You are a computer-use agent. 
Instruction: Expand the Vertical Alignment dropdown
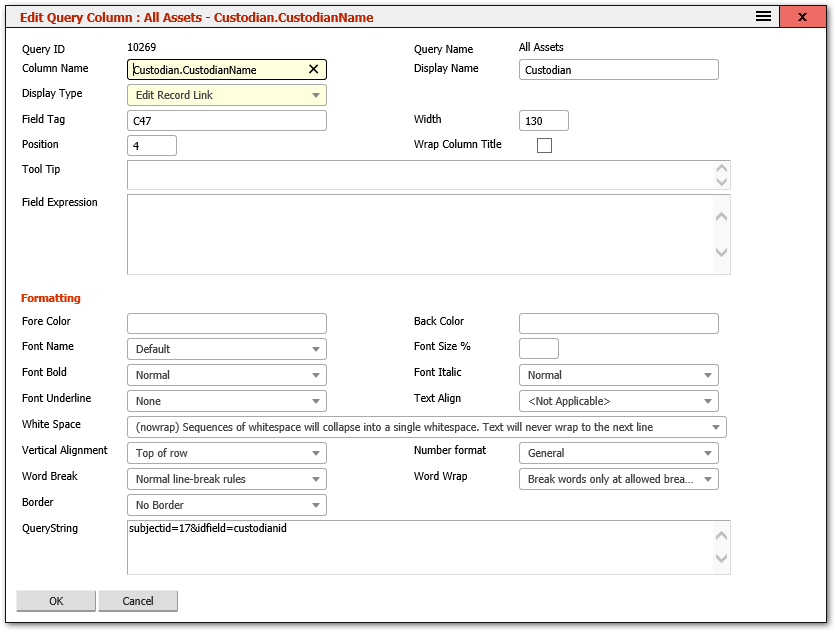[318, 452]
